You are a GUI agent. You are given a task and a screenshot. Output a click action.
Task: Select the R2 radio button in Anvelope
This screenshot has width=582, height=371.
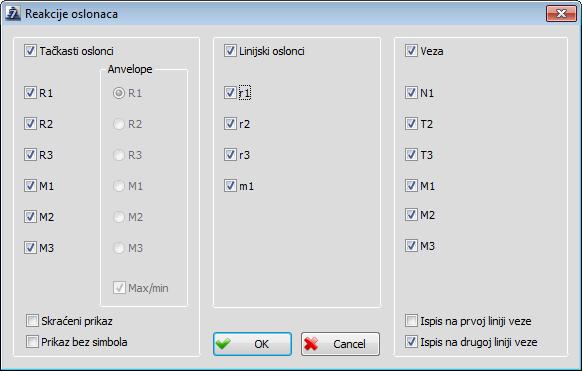pyautogui.click(x=119, y=124)
